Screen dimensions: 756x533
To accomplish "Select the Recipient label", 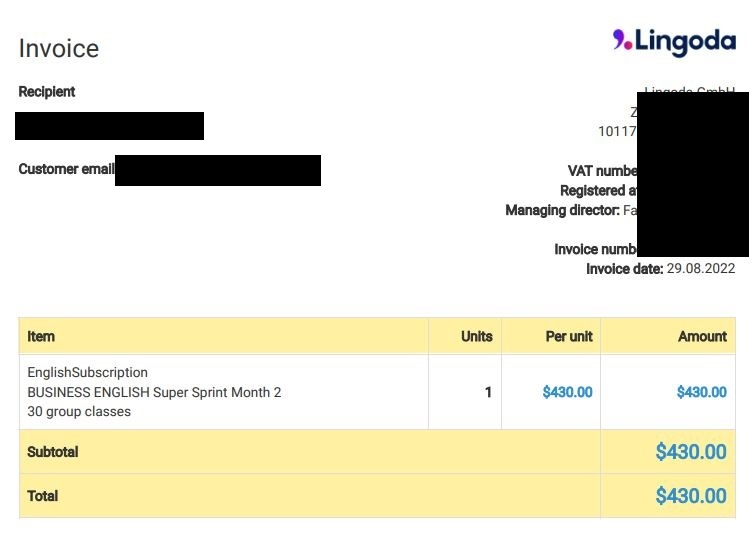I will tap(47, 92).
